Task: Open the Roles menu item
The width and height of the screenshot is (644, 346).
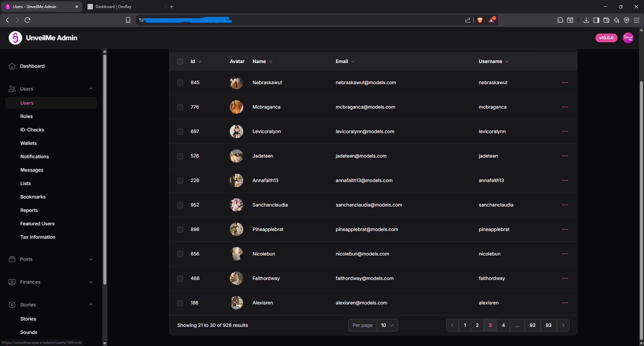Action: pos(26,116)
